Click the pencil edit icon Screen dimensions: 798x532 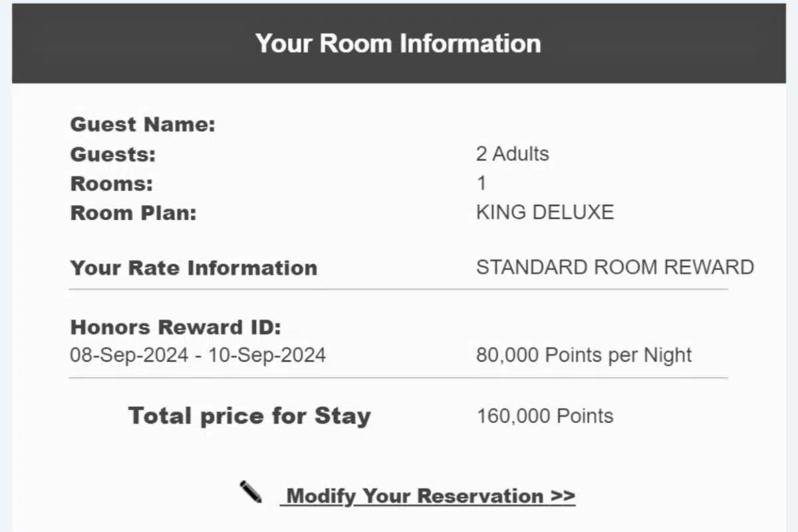coord(251,493)
